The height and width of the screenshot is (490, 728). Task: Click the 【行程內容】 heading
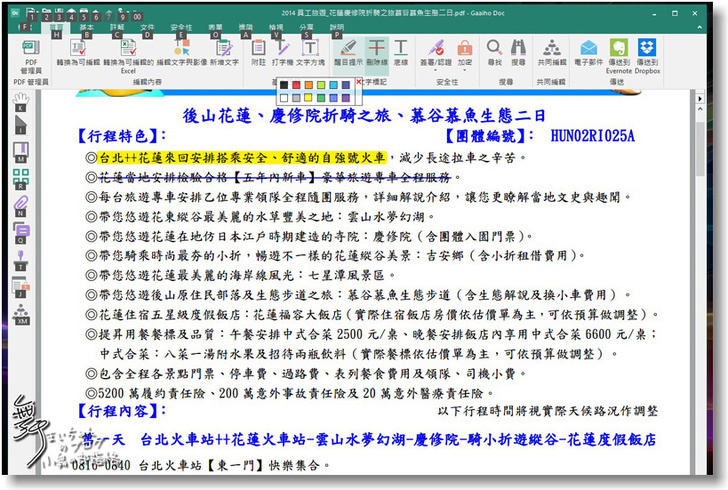(122, 412)
